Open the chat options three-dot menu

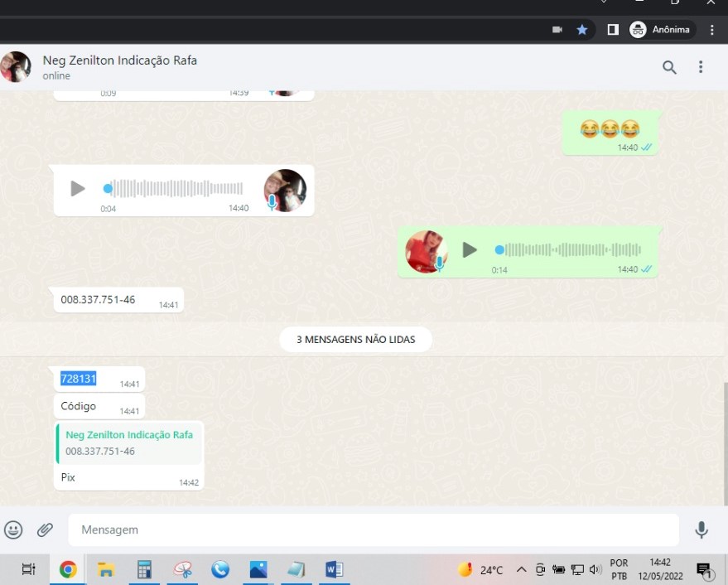(x=701, y=67)
